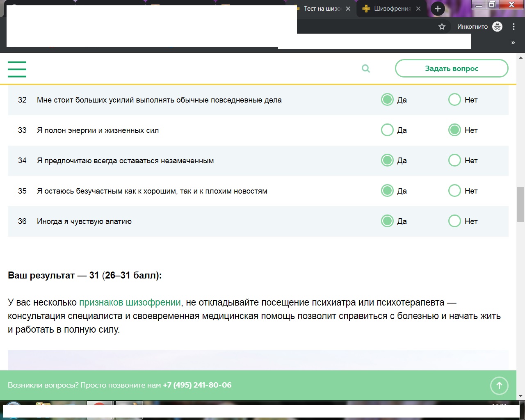Viewport: 525px width, 420px height.
Task: Click question text 'Иногда я чувствую апатию'
Action: point(84,221)
